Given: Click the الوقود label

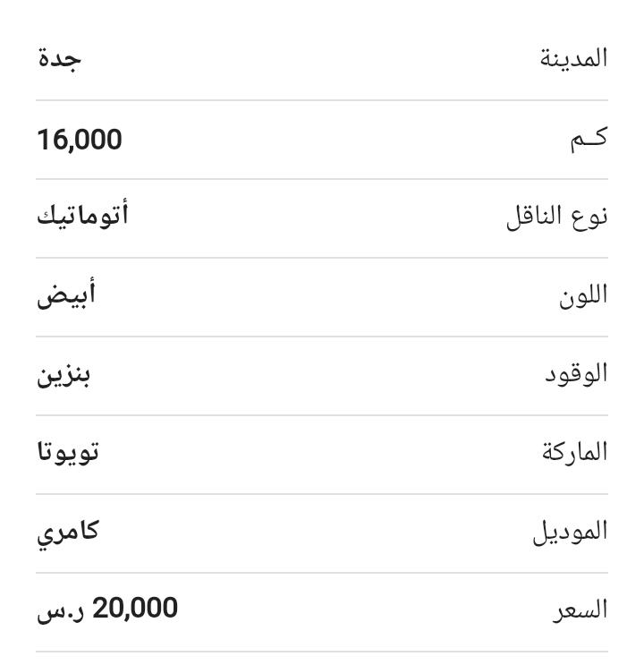Looking at the screenshot, I should (576, 374).
